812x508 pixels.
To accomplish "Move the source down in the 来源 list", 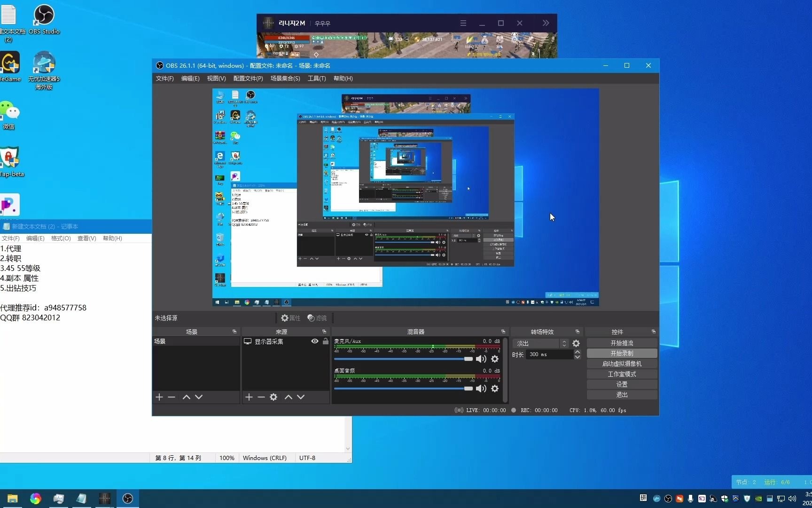I will point(301,397).
